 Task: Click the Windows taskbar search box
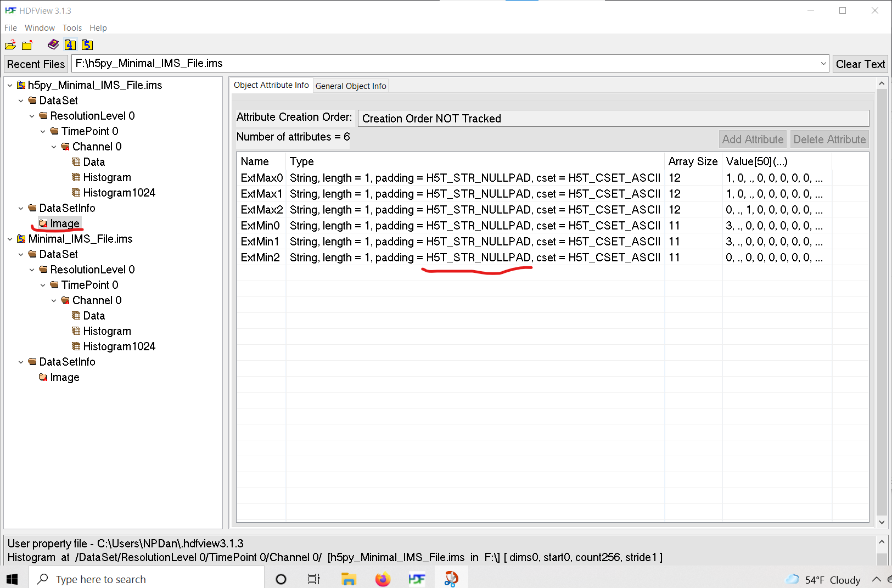pos(146,579)
